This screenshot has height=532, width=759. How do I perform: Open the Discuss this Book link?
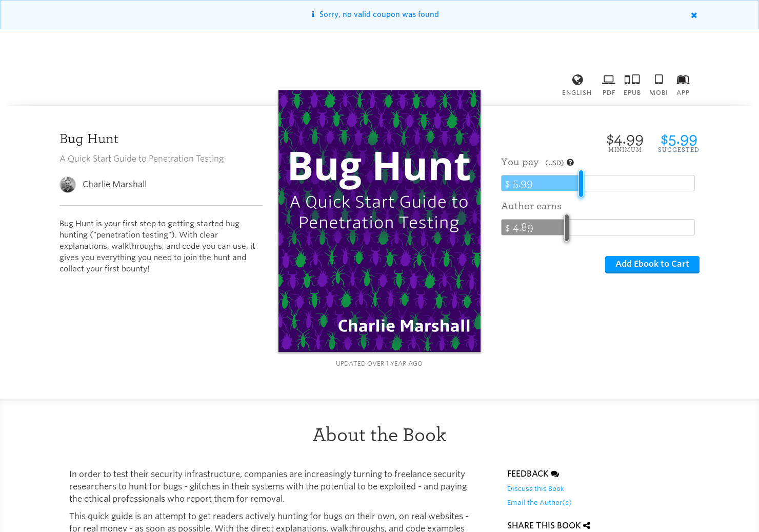tap(535, 489)
